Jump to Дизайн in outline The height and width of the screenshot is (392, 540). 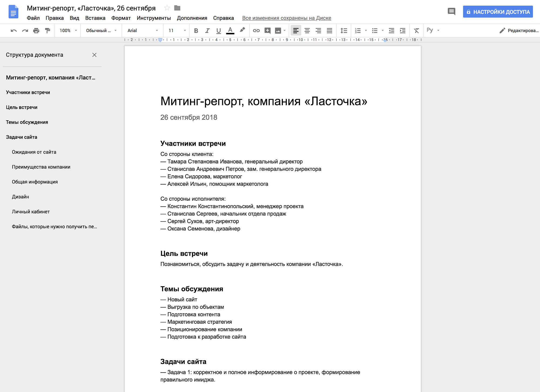pyautogui.click(x=20, y=197)
